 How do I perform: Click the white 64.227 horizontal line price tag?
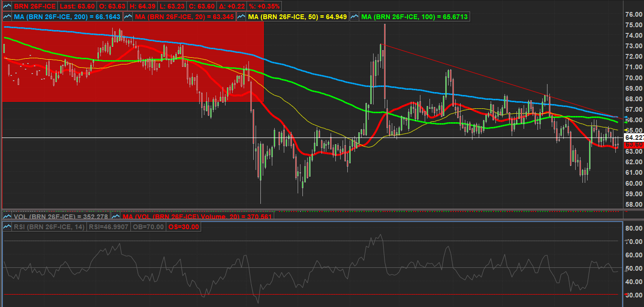pyautogui.click(x=634, y=138)
